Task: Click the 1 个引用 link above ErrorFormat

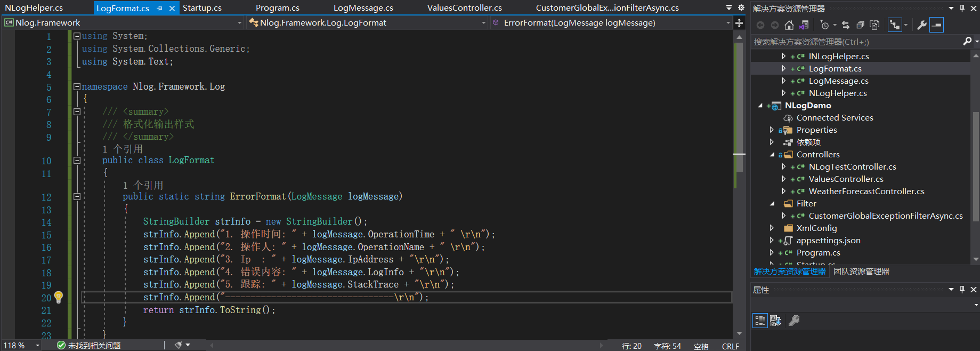Action: point(143,185)
